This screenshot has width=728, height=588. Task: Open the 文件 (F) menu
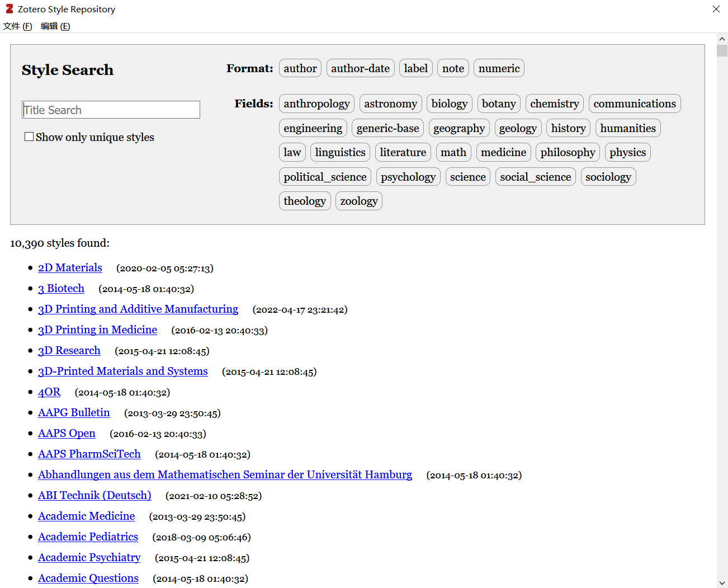click(17, 26)
